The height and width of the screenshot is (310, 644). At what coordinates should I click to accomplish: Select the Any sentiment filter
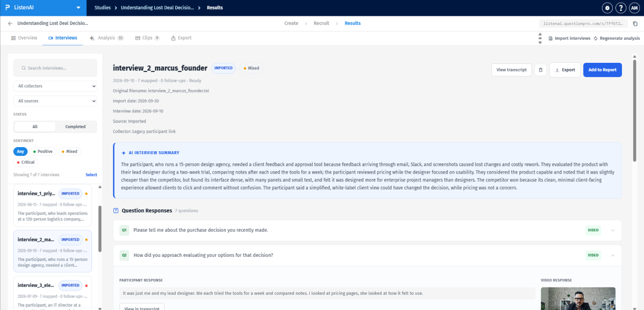pos(20,152)
